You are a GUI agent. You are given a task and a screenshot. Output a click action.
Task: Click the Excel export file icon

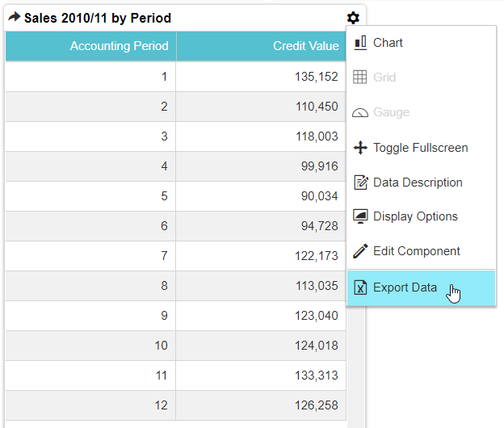(360, 287)
